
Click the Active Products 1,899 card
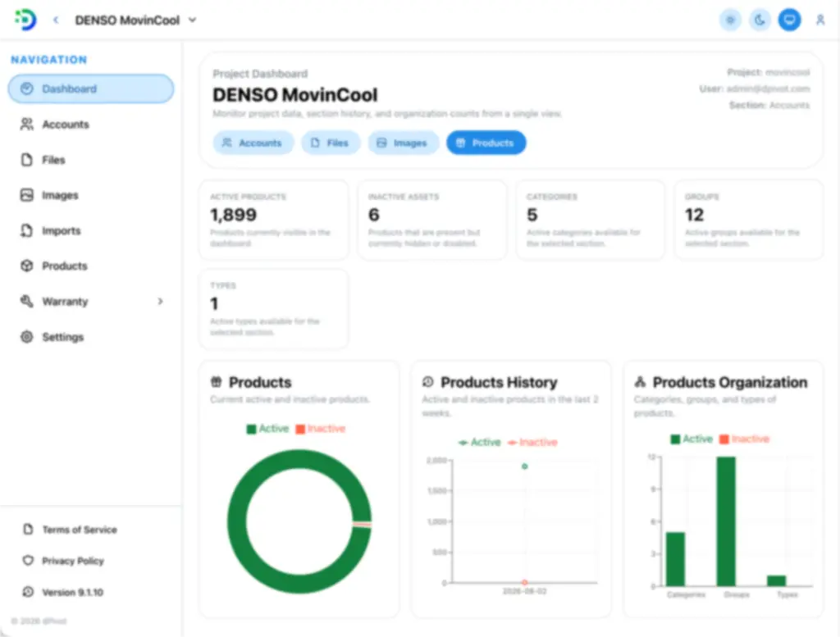pyautogui.click(x=274, y=220)
